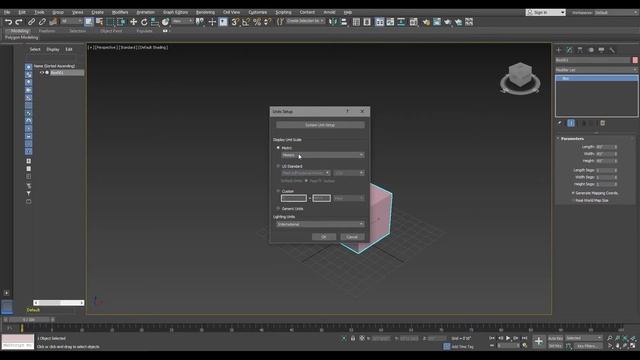Select the Custom radio button

point(278,191)
